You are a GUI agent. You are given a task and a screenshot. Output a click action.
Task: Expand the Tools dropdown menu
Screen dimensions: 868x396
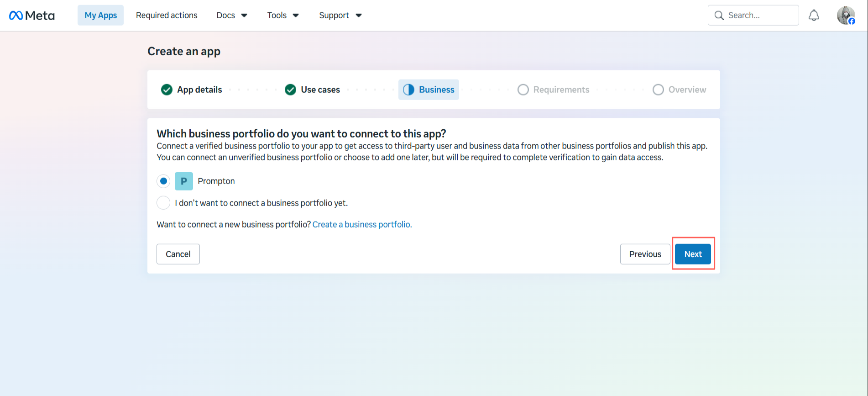pyautogui.click(x=283, y=16)
